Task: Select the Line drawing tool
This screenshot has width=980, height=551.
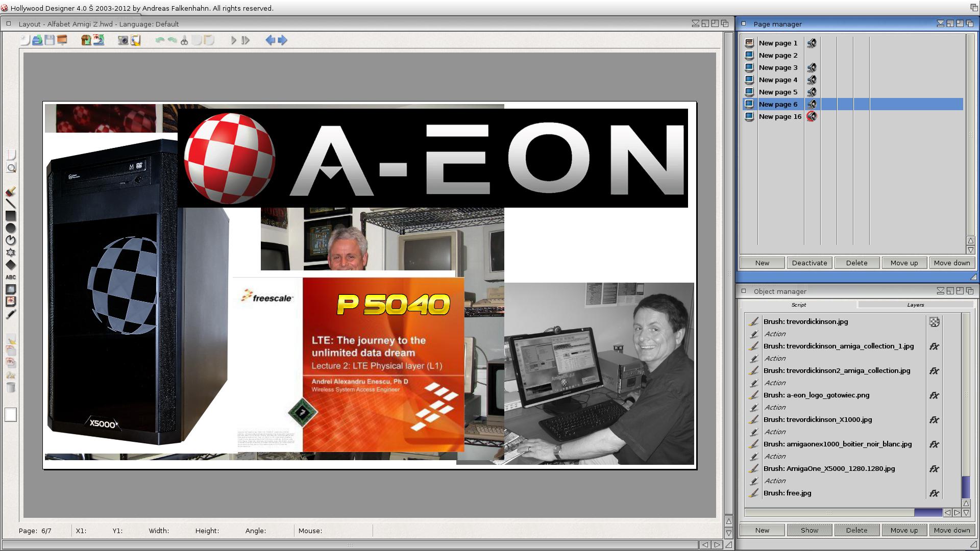Action: pyautogui.click(x=11, y=204)
